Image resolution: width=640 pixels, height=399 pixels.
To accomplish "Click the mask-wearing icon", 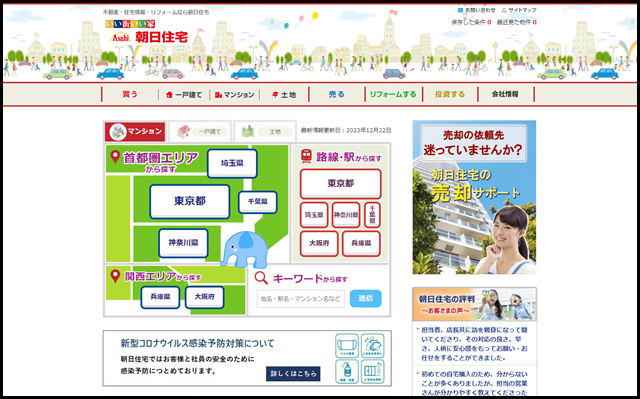I will 347,346.
